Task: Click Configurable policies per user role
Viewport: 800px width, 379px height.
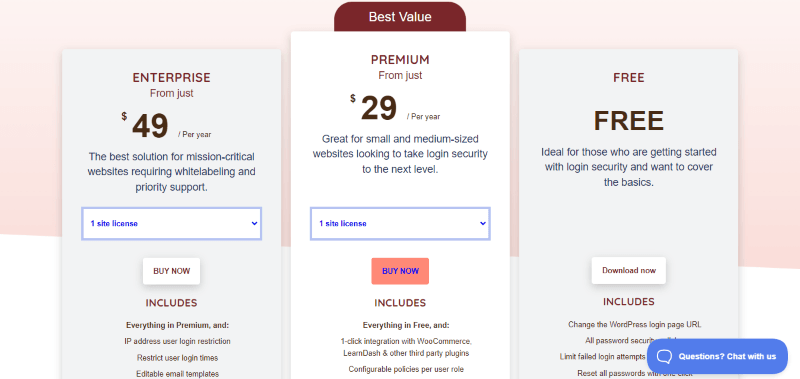Action: (x=406, y=369)
